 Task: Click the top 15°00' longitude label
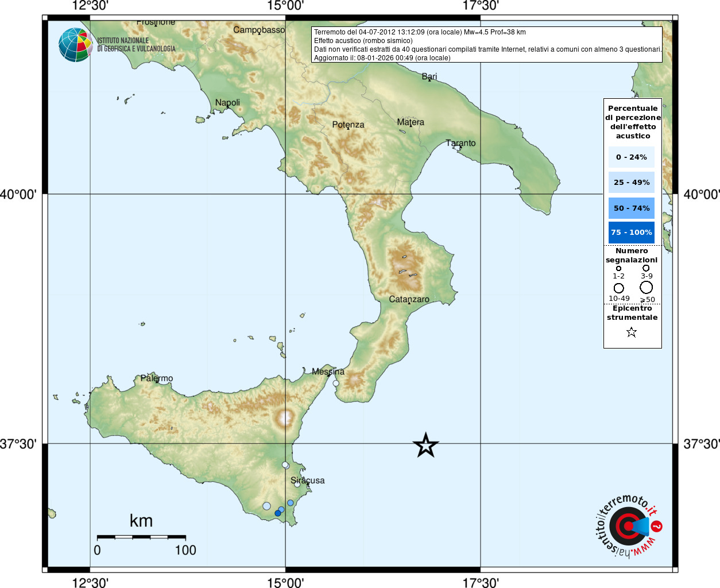[285, 6]
